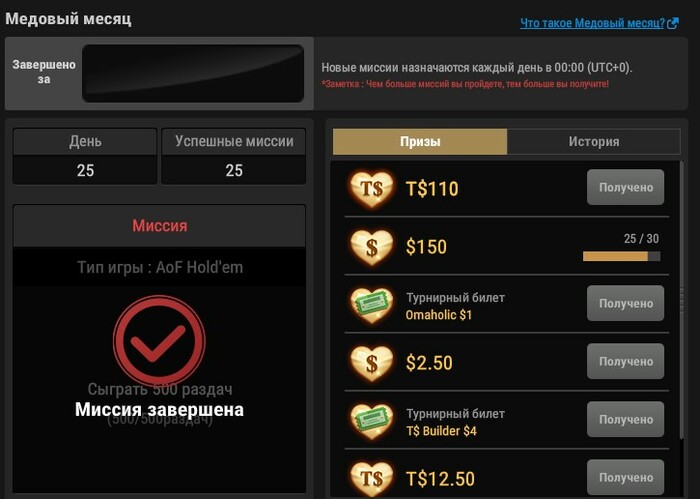This screenshot has height=499, width=700.
Task: Click the T$12.50 heart icon
Action: point(371,479)
